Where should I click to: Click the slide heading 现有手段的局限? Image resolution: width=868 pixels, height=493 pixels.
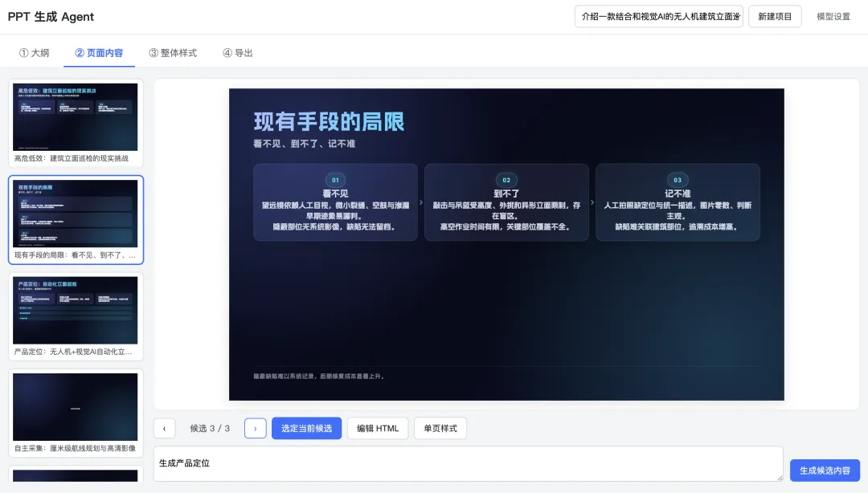point(329,122)
